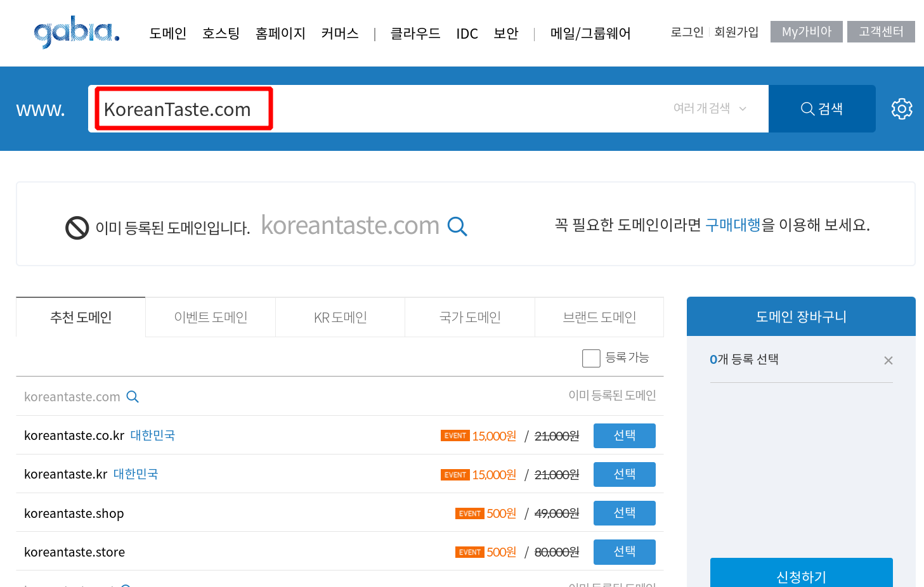Click the 검색 search button
This screenshot has height=587, width=924.
tap(822, 108)
